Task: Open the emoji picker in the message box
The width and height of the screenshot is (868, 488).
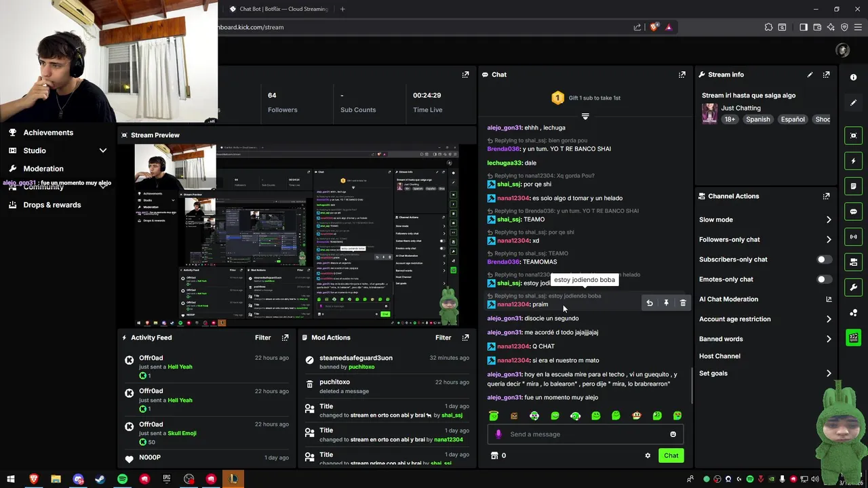Action: [x=673, y=434]
